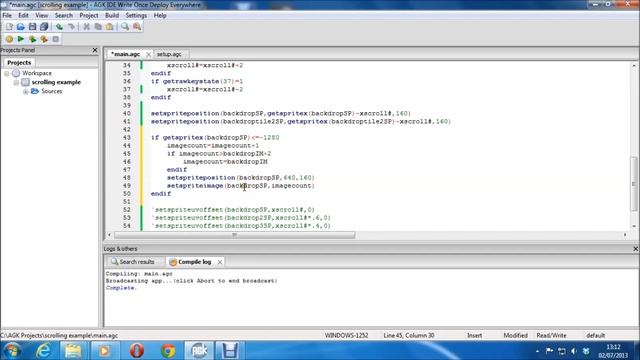640x360 pixels.
Task: Click the editor scroll up arrow
Action: (x=634, y=65)
